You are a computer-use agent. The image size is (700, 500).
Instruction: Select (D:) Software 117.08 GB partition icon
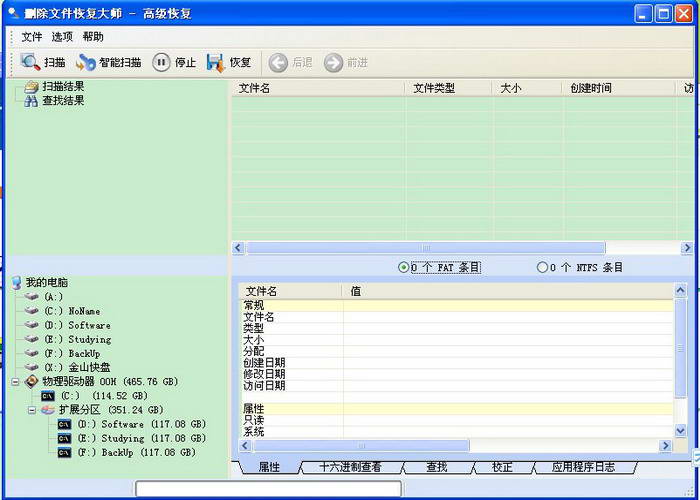coord(65,424)
